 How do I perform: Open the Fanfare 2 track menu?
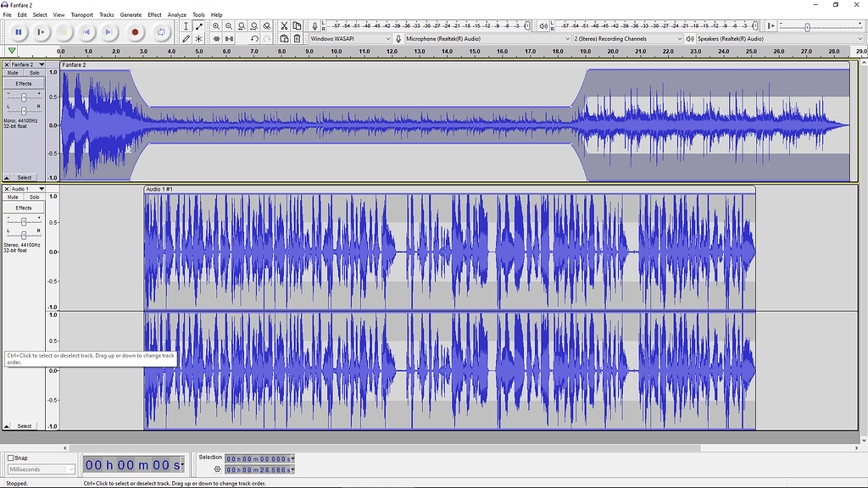tap(40, 64)
